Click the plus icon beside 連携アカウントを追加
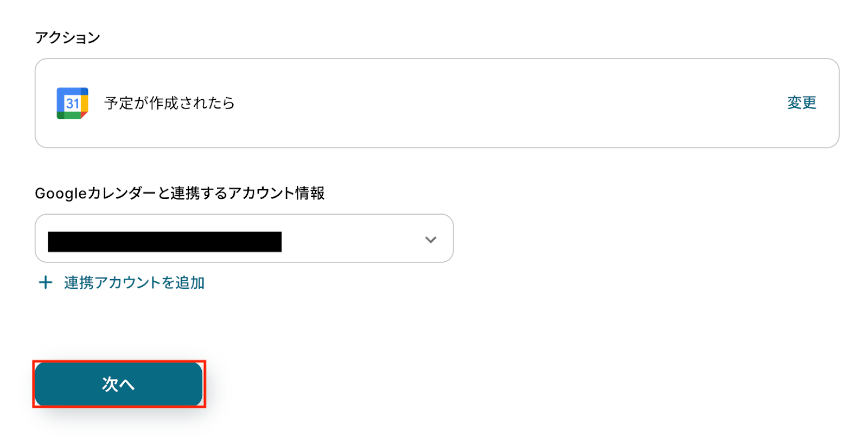The height and width of the screenshot is (444, 868). tap(46, 282)
